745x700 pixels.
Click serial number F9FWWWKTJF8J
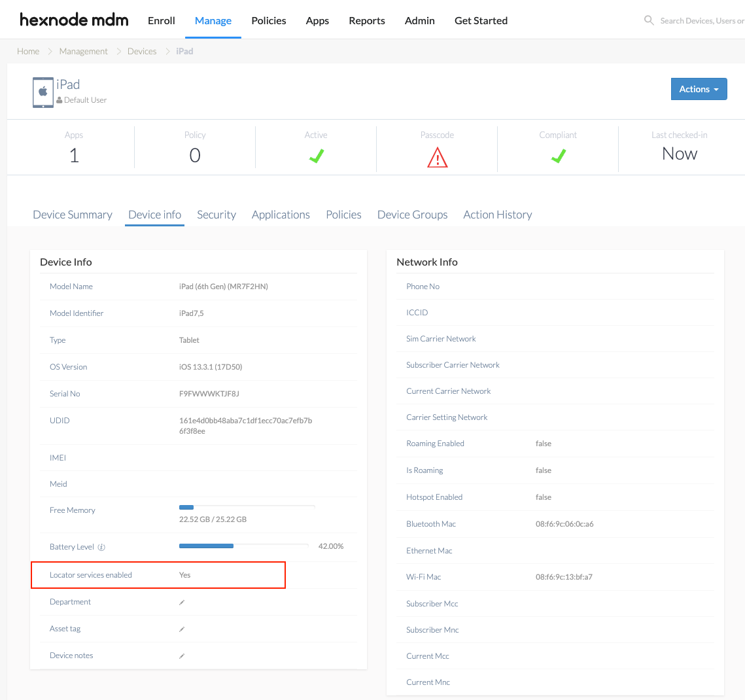point(209,394)
